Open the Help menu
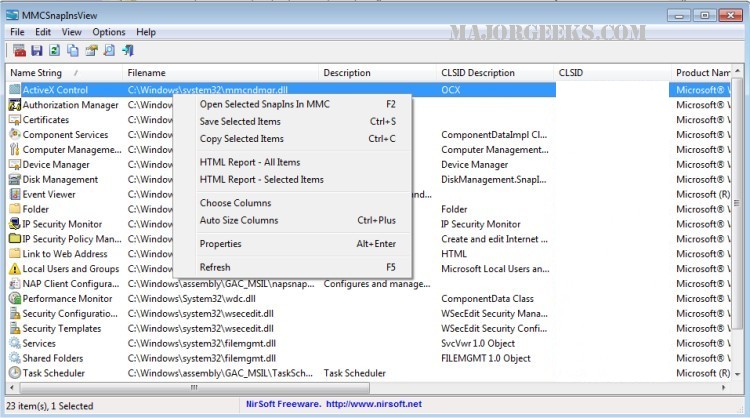The image size is (750, 418). click(x=146, y=32)
